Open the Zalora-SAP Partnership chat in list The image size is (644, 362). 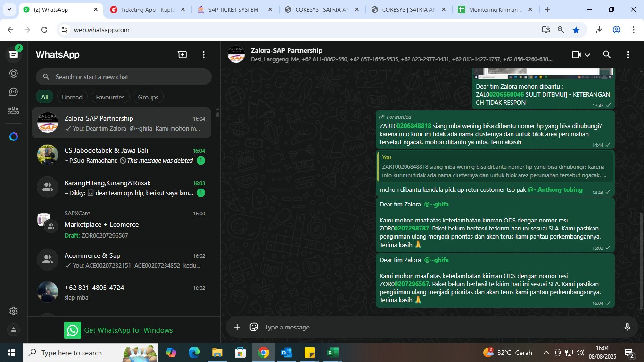[121, 123]
